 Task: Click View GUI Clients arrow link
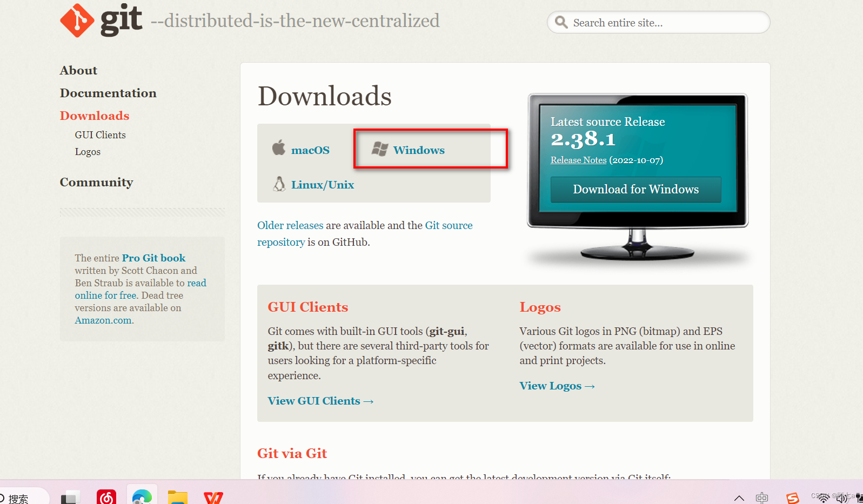coord(320,401)
